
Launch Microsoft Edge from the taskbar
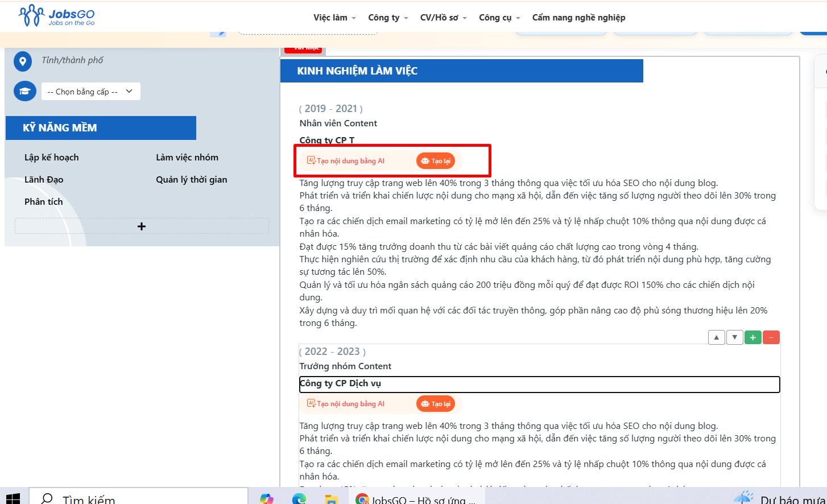(x=299, y=498)
